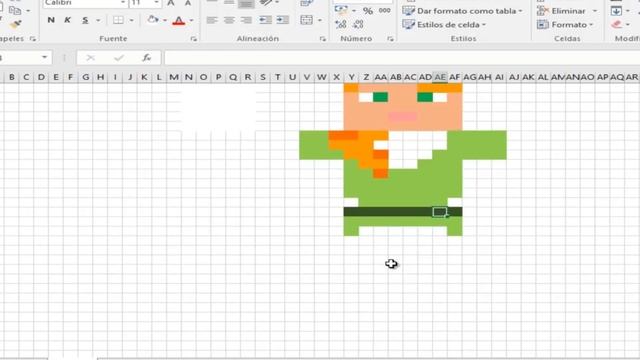
Task: Click the fill down arrow icon
Action: tap(616, 11)
